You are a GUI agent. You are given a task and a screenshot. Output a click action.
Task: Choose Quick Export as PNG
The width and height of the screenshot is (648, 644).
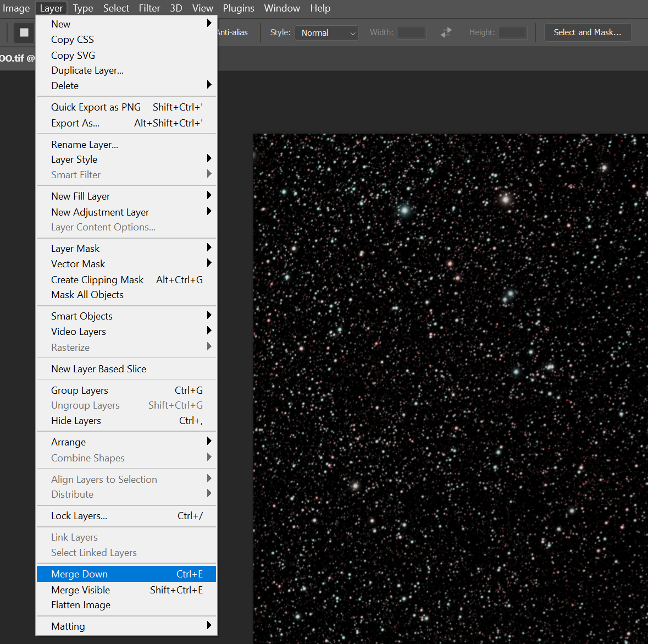coord(126,107)
